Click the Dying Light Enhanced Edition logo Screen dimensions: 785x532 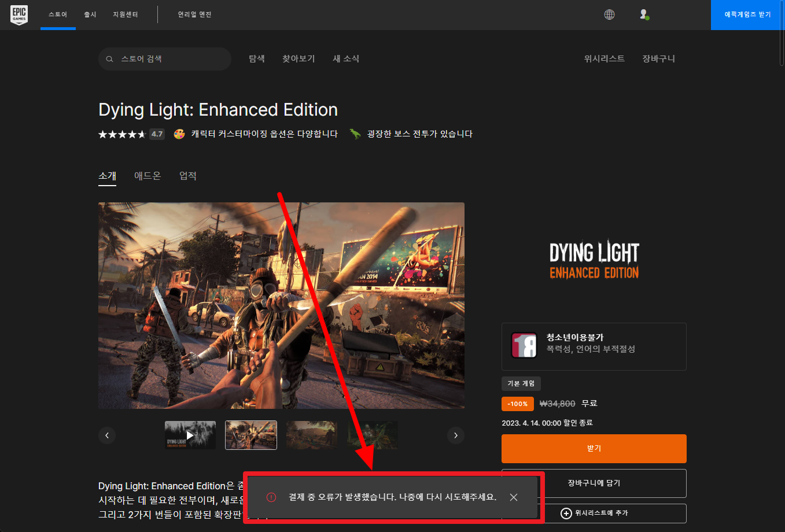pos(594,260)
